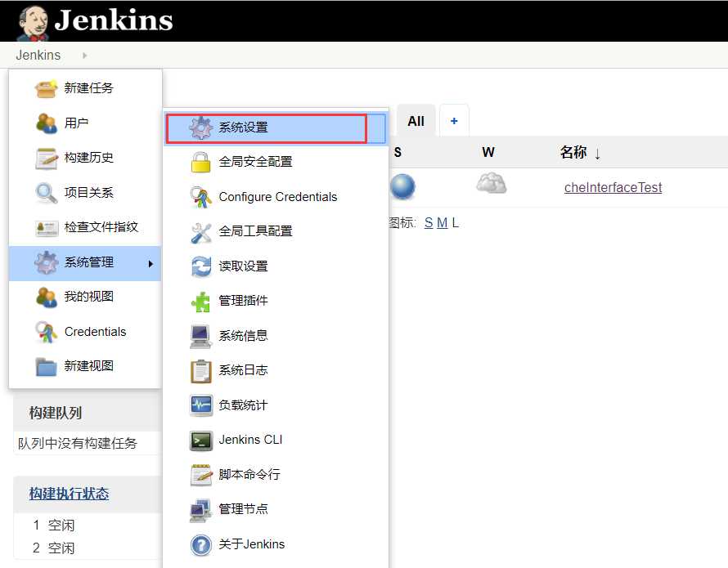This screenshot has height=568, width=728.
Task: Click the W column header
Action: [488, 152]
